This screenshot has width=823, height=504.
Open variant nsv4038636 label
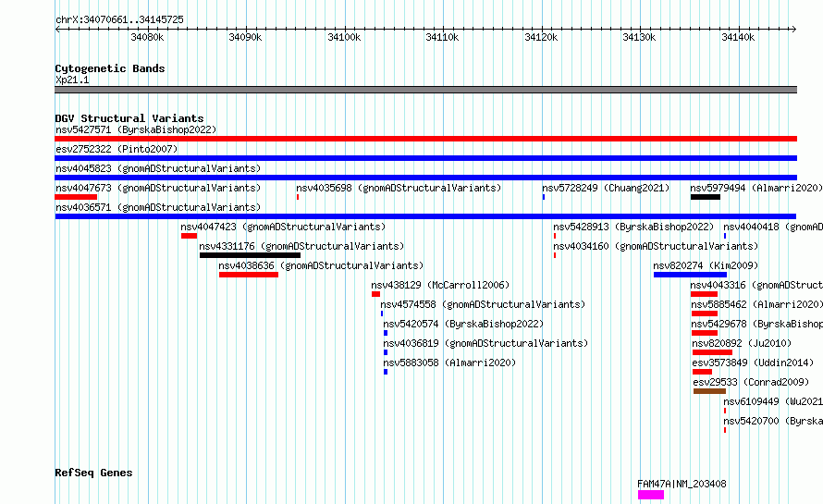[321, 265]
